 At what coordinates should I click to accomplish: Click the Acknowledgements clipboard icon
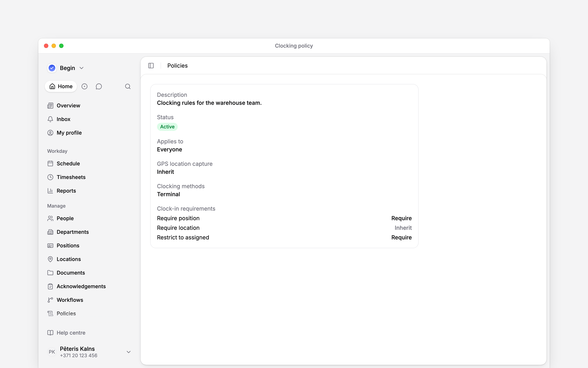[x=50, y=286]
